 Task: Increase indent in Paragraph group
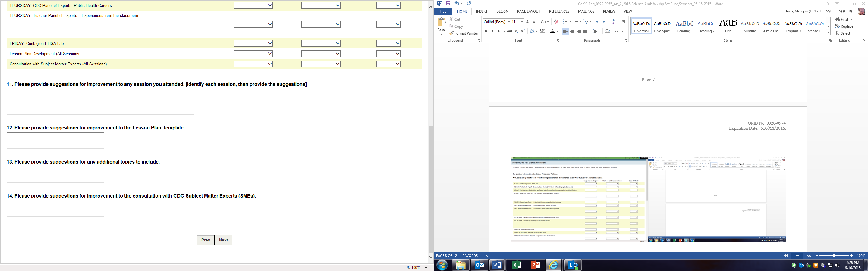pos(605,22)
